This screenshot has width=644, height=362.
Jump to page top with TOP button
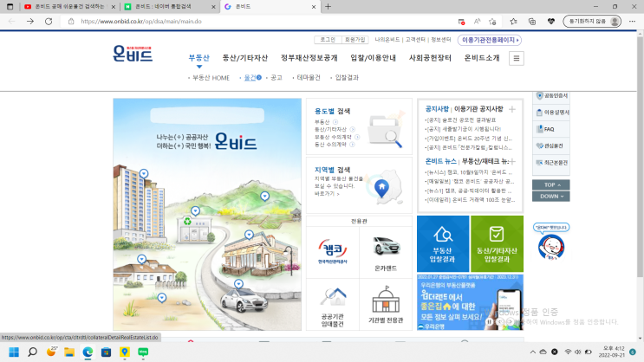click(551, 184)
